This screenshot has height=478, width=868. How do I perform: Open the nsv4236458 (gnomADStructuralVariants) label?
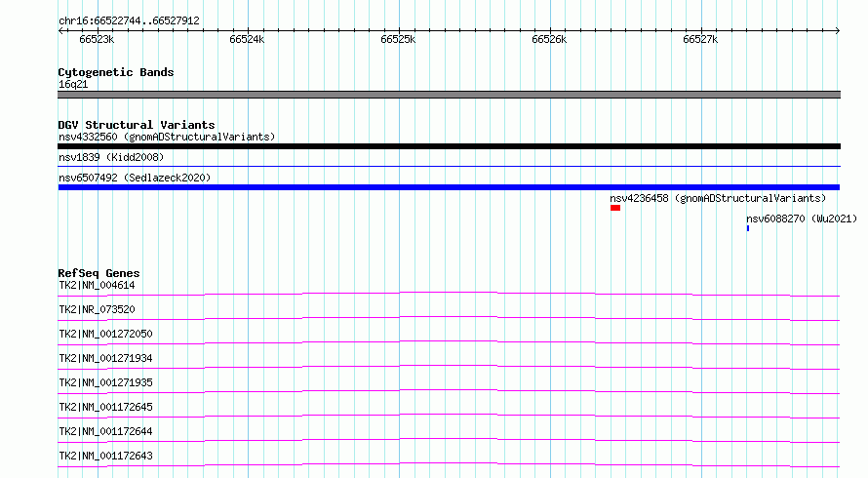click(718, 198)
